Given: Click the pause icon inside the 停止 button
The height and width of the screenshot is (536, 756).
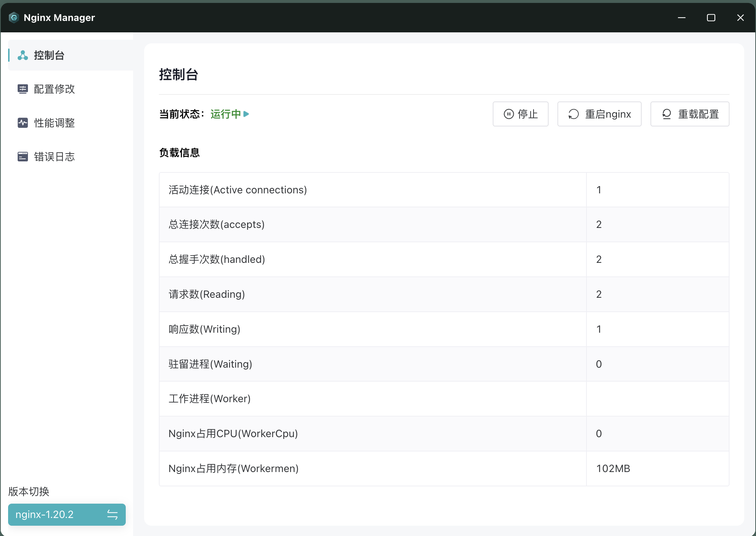Looking at the screenshot, I should pos(509,114).
